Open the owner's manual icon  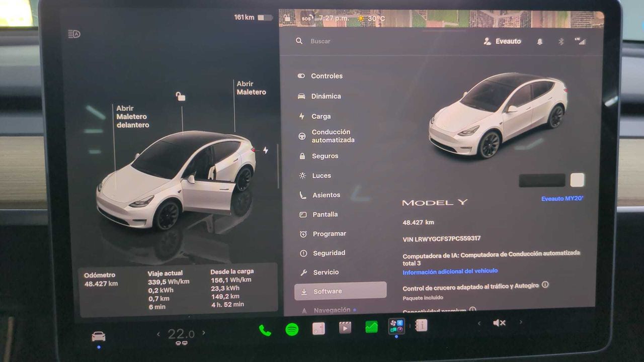[422, 326]
